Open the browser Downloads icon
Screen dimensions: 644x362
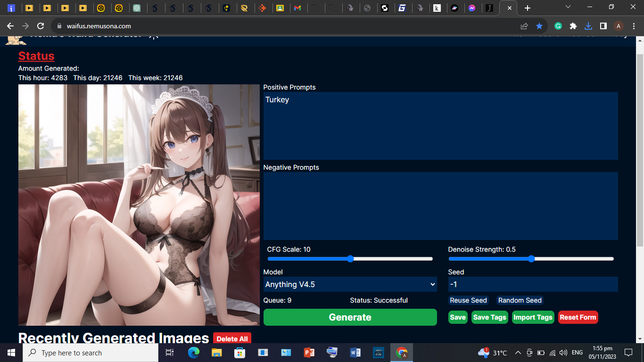click(588, 26)
